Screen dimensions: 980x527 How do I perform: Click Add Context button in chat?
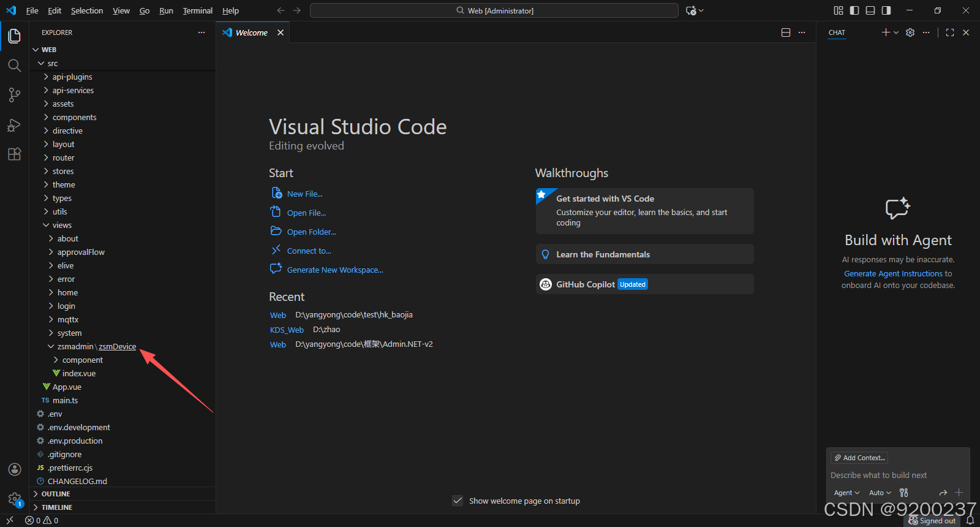click(x=859, y=458)
